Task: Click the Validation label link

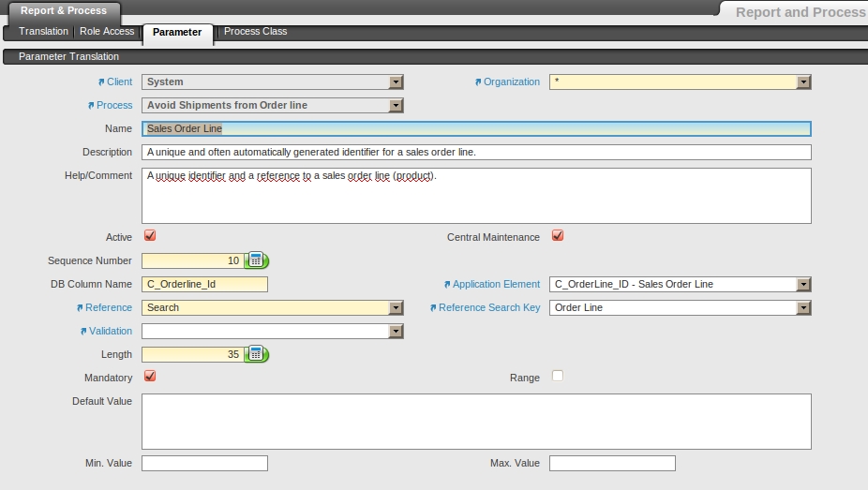Action: (x=111, y=331)
